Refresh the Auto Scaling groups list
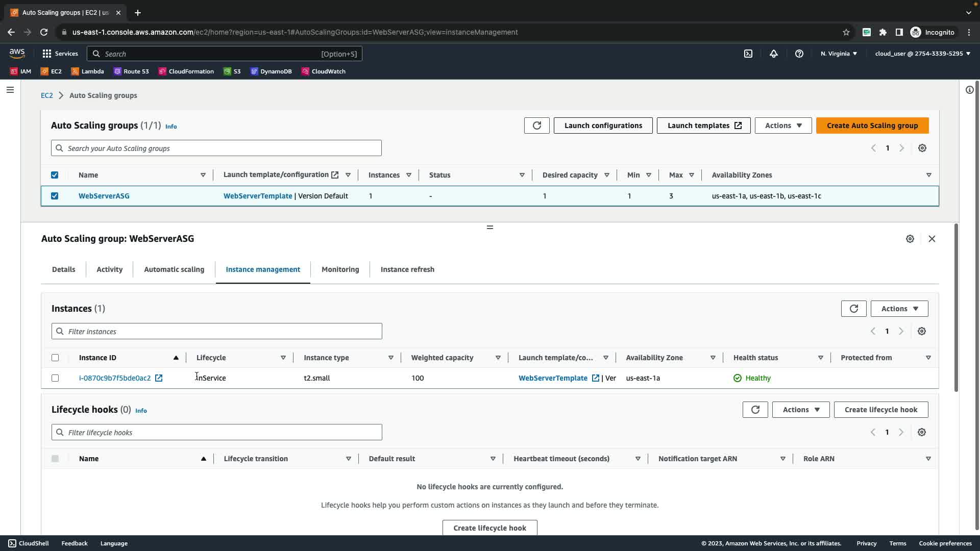Image resolution: width=980 pixels, height=551 pixels. point(536,126)
